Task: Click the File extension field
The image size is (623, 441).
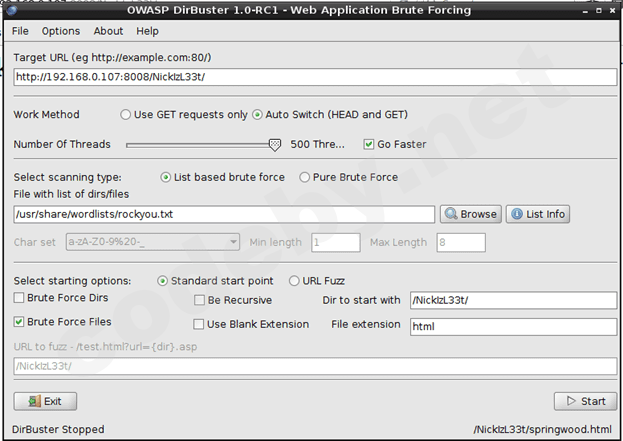Action: [513, 327]
